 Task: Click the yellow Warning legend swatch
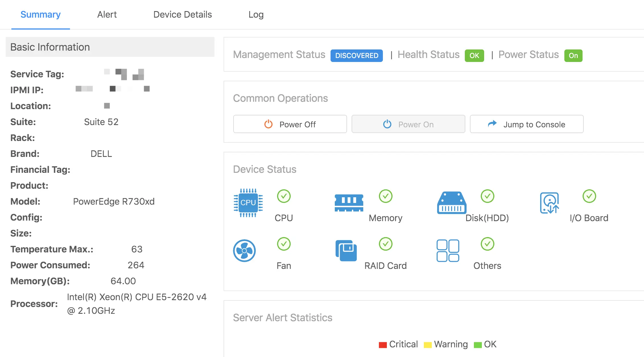pos(428,345)
